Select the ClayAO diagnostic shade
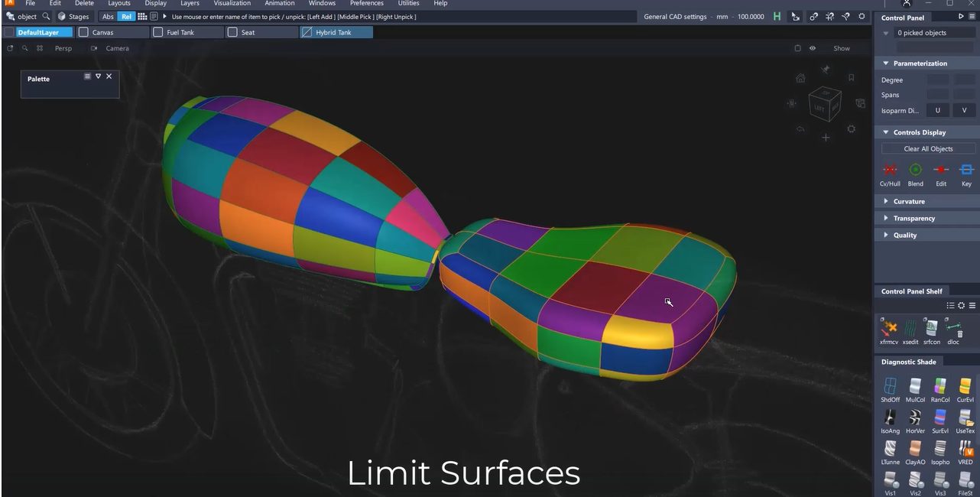This screenshot has width=980, height=497. click(914, 451)
